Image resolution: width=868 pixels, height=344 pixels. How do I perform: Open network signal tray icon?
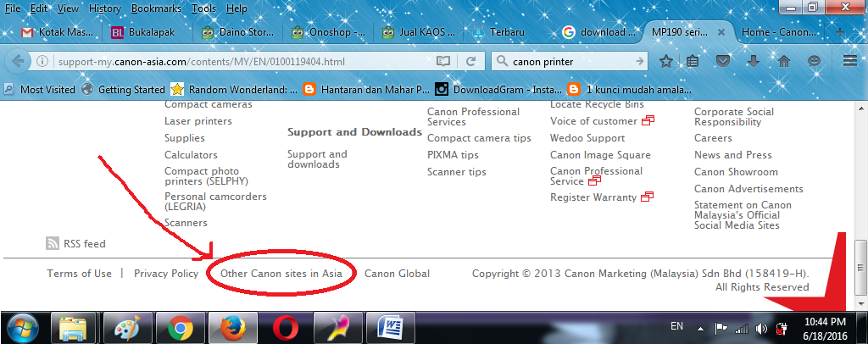click(741, 329)
